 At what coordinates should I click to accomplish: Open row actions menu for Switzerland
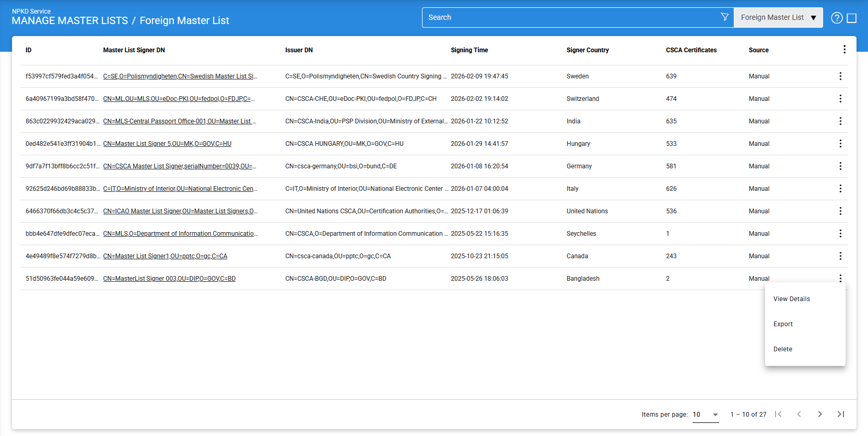pyautogui.click(x=840, y=99)
